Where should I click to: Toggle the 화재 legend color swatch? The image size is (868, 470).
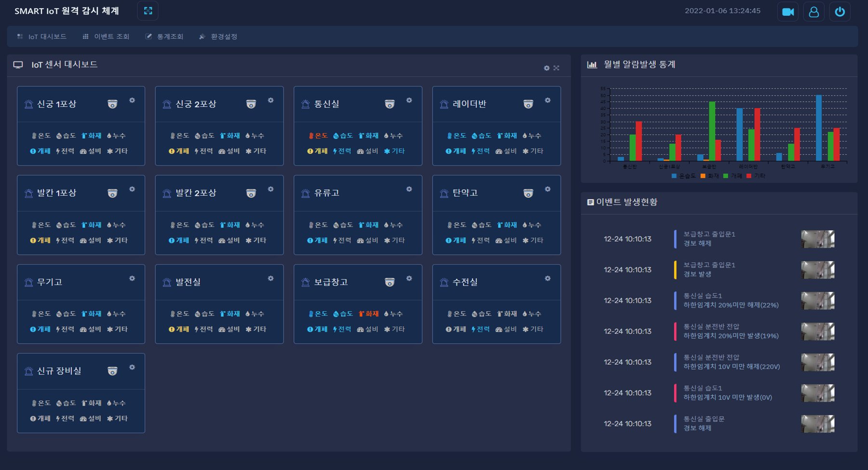tap(703, 176)
